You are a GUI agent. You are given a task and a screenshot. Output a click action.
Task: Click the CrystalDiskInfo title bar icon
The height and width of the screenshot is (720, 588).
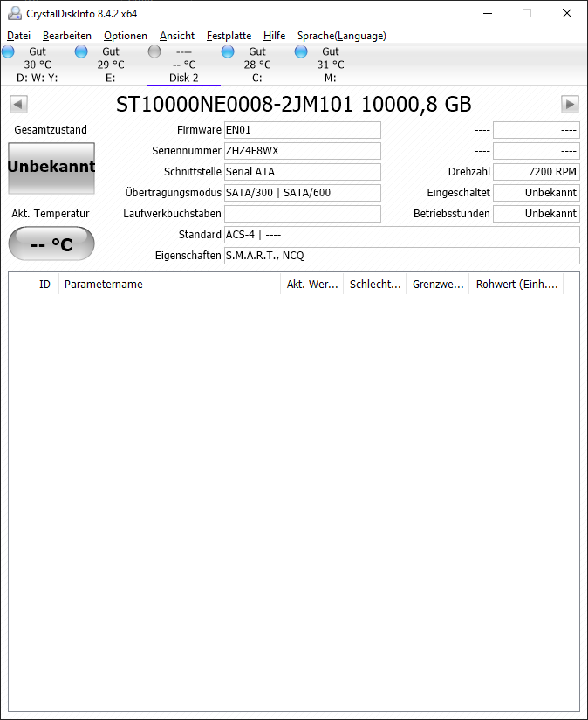tap(15, 13)
